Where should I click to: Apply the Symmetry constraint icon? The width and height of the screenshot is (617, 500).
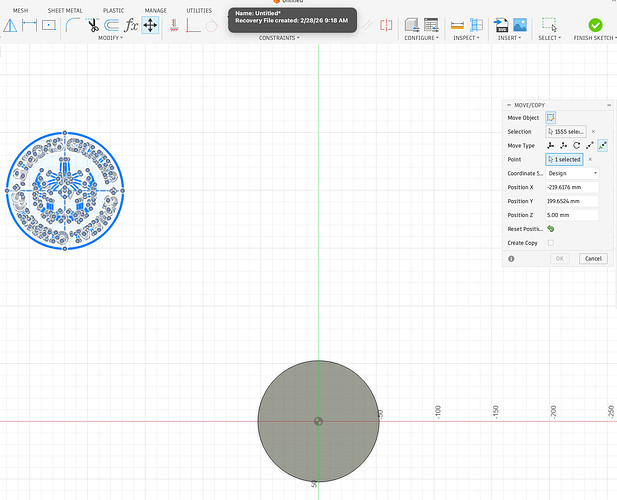(x=386, y=26)
